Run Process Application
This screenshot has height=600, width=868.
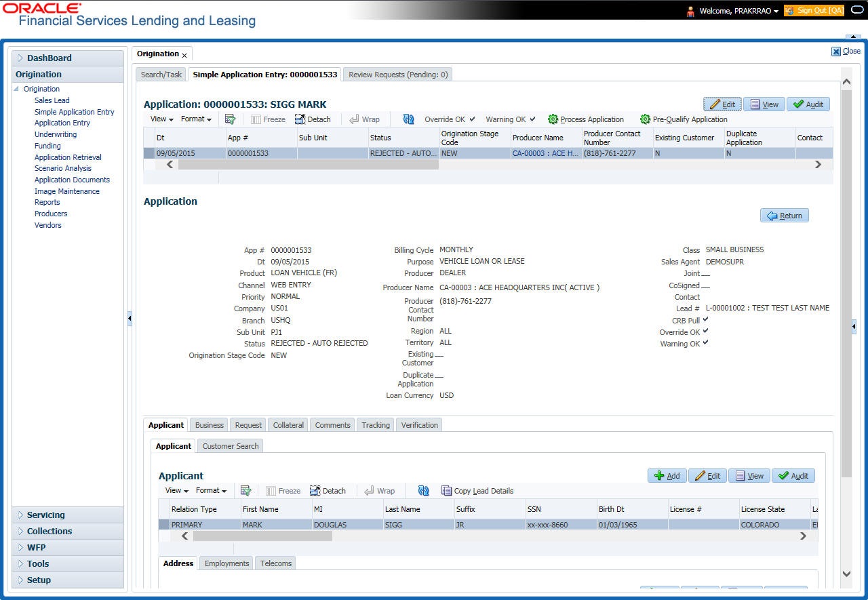coord(586,119)
